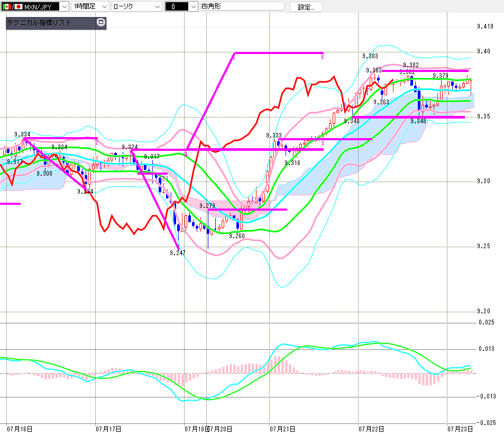Screen dimensions: 504x434
Task: Click the candlestick symbol in black box
Action: 173,6
